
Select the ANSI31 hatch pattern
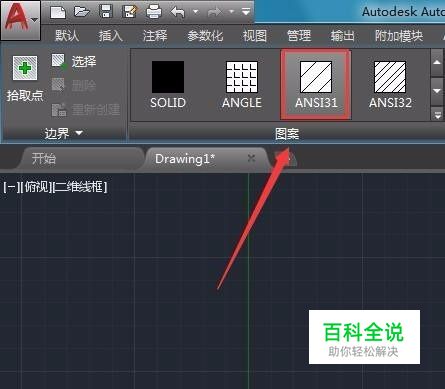316,85
